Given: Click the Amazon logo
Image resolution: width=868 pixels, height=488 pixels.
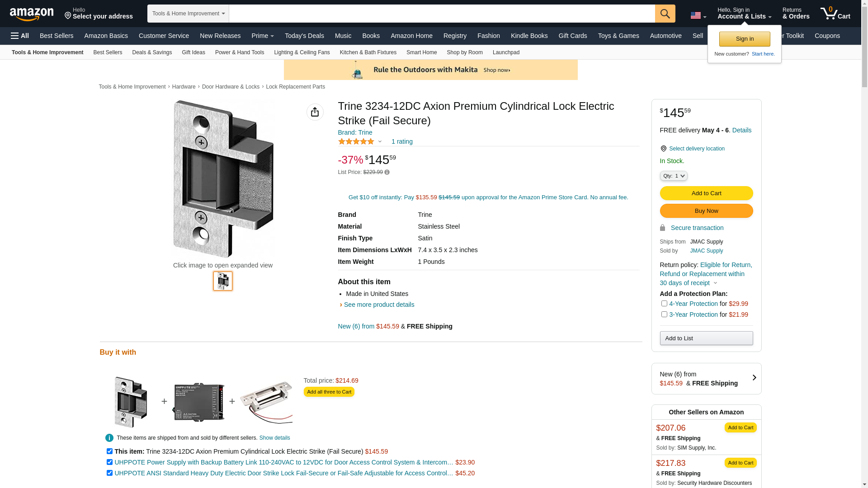Looking at the screenshot, I should point(32,14).
